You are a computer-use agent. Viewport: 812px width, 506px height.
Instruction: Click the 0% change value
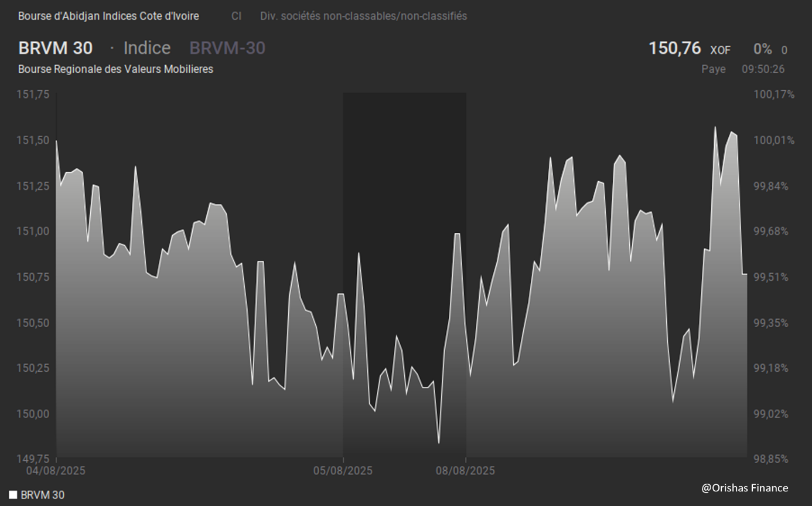(x=763, y=50)
